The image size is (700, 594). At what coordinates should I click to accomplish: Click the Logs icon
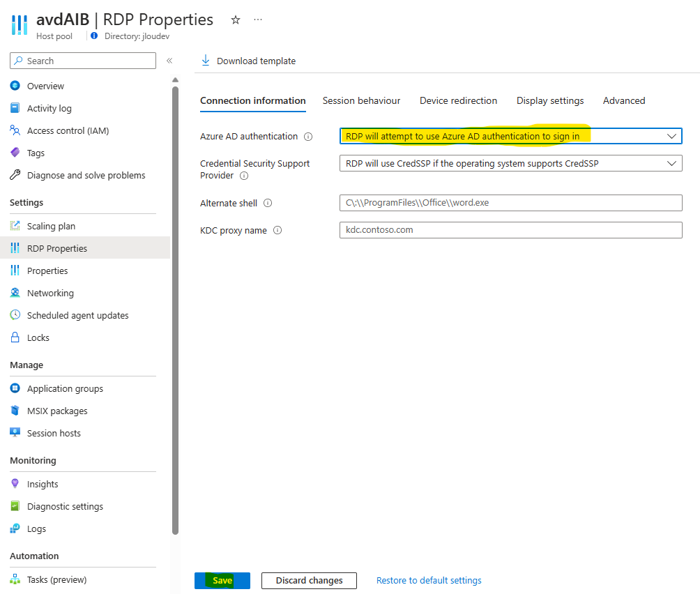(15, 528)
